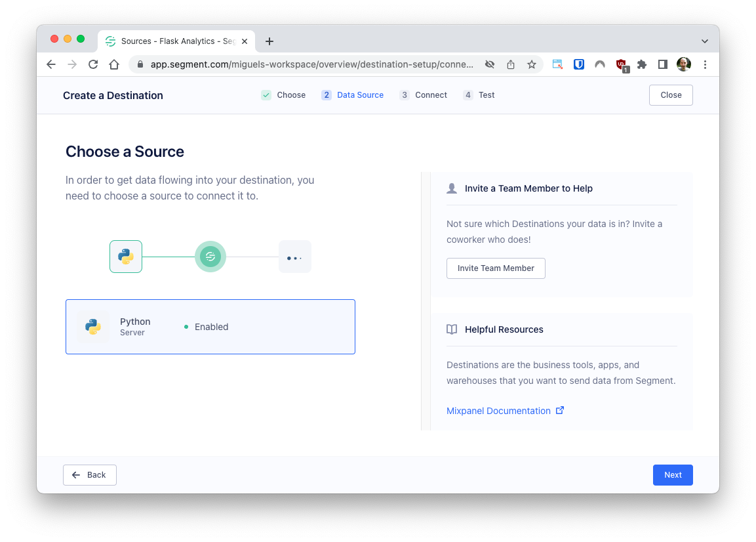Image resolution: width=756 pixels, height=542 pixels.
Task: Click the Python logo in source card
Action: [x=93, y=327]
